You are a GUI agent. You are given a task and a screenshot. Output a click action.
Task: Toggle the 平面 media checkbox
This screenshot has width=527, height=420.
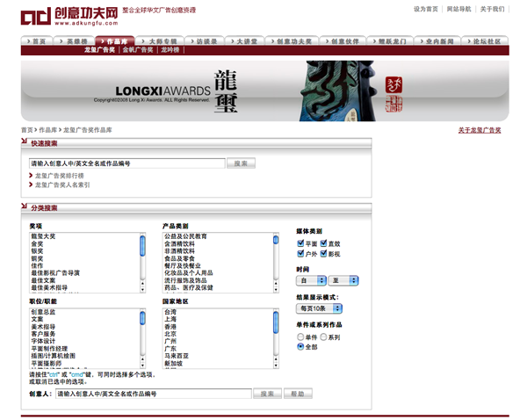[x=300, y=243]
